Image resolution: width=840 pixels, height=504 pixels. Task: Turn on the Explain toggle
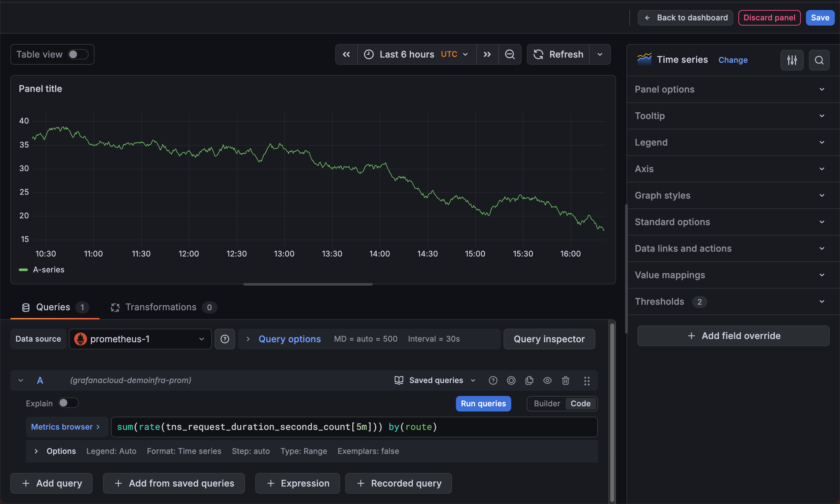coord(68,403)
